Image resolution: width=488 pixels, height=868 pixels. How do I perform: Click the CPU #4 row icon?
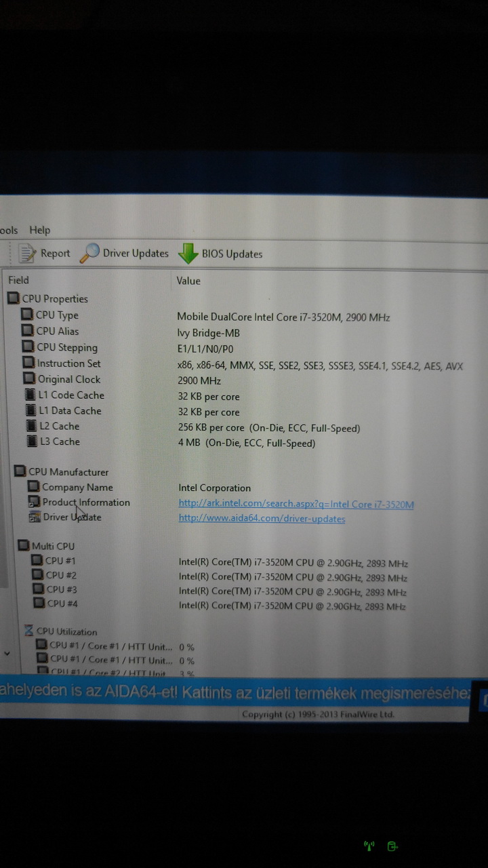(x=39, y=603)
